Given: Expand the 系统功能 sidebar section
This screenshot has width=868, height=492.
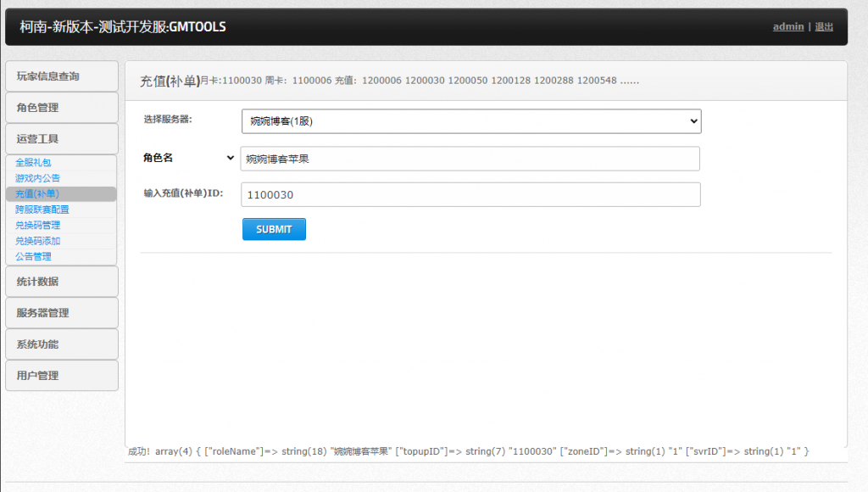Looking at the screenshot, I should point(61,344).
